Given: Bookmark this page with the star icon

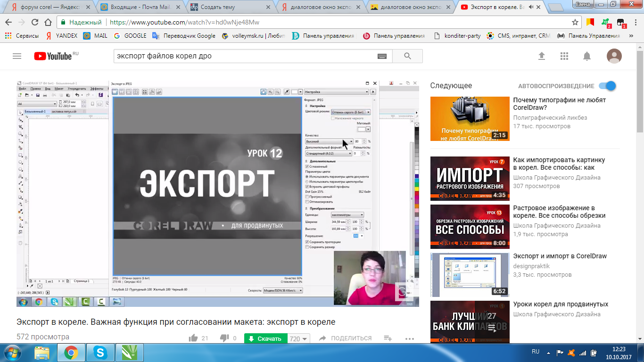Looking at the screenshot, I should click(x=575, y=22).
